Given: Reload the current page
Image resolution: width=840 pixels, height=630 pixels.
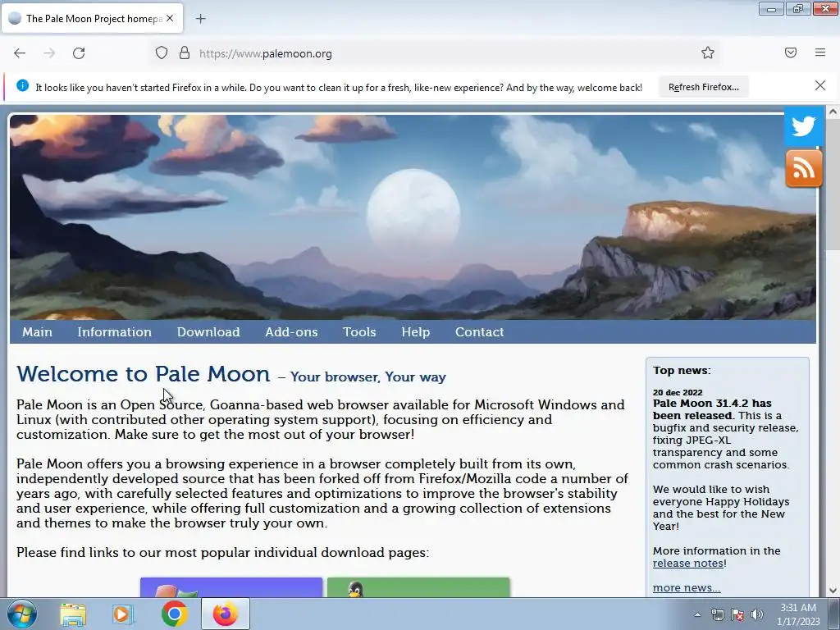Looking at the screenshot, I should click(x=79, y=53).
